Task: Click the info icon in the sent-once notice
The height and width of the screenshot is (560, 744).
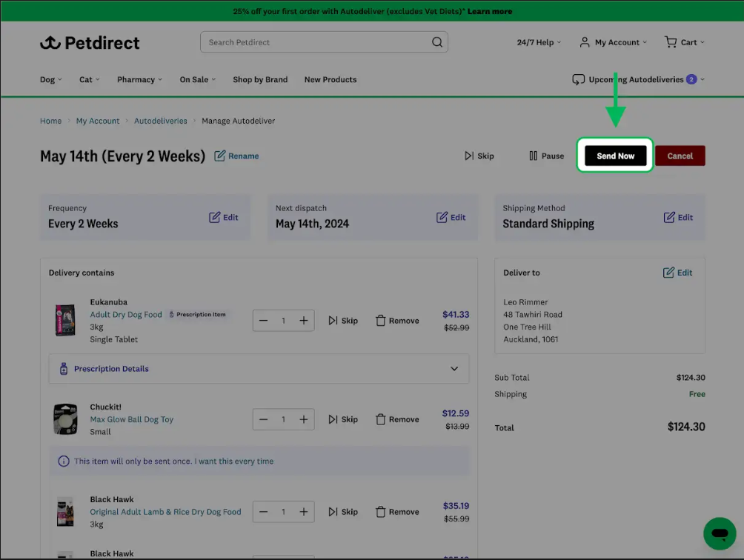Action: (x=64, y=461)
